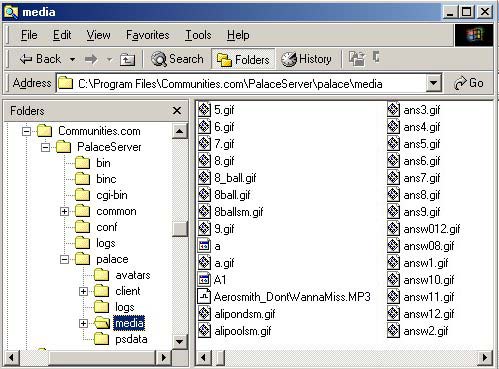Select the alipondsm.gif file icon

point(204,313)
